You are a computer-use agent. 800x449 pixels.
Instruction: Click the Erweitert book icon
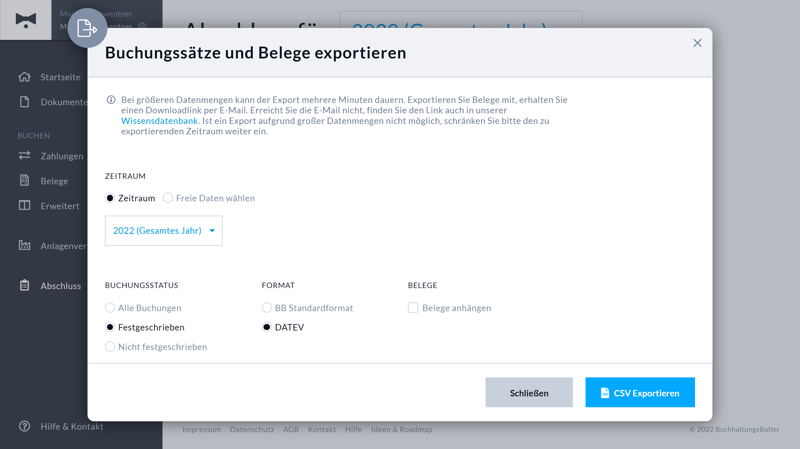(x=25, y=206)
